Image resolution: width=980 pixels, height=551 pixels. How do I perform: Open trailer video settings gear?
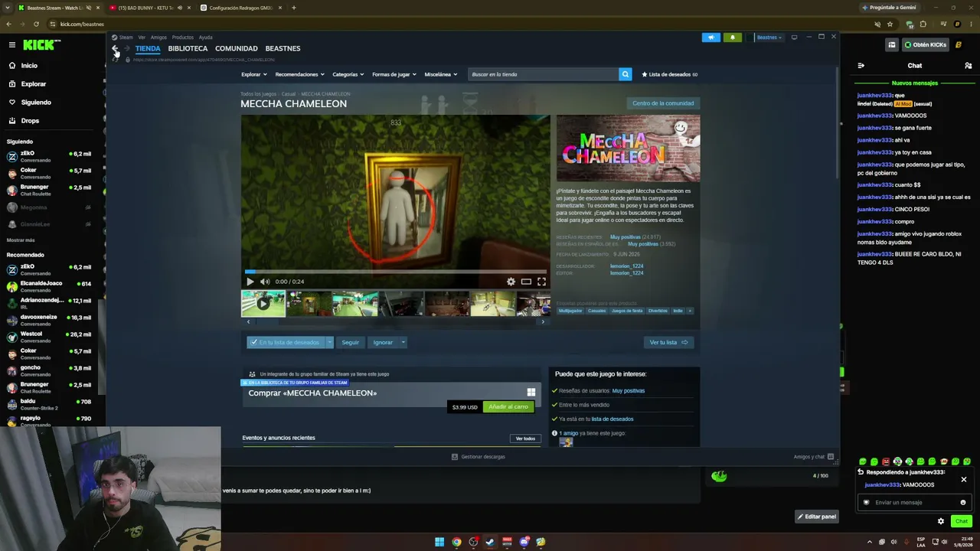click(x=511, y=282)
